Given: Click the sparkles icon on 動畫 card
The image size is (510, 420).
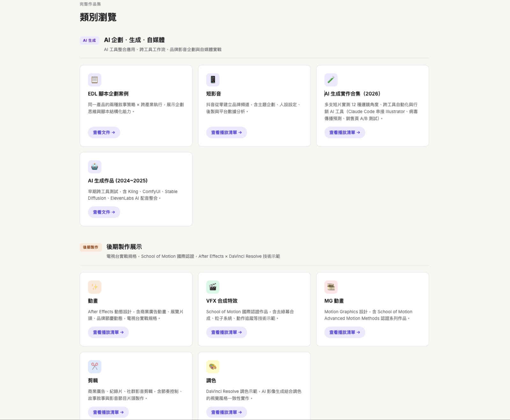Looking at the screenshot, I should coord(95,287).
